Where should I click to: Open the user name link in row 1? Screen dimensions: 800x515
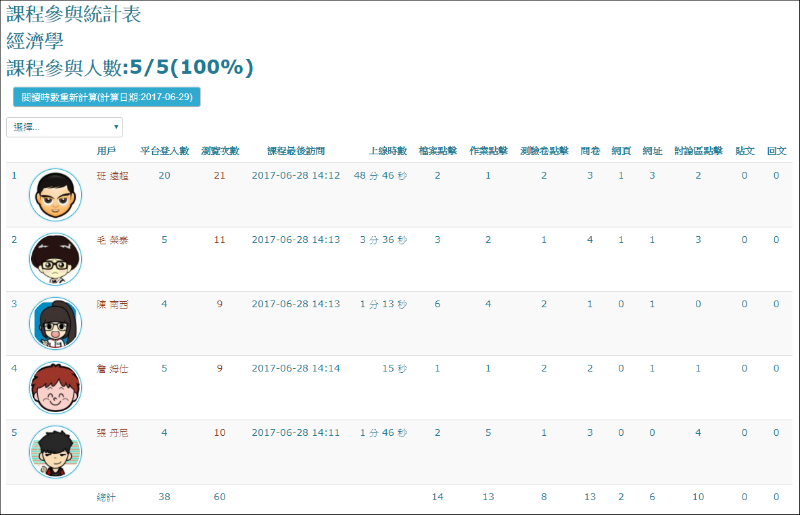tap(112, 175)
